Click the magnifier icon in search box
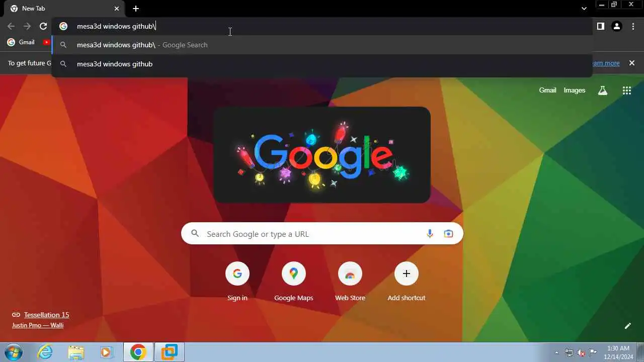The height and width of the screenshot is (362, 644). tap(195, 234)
